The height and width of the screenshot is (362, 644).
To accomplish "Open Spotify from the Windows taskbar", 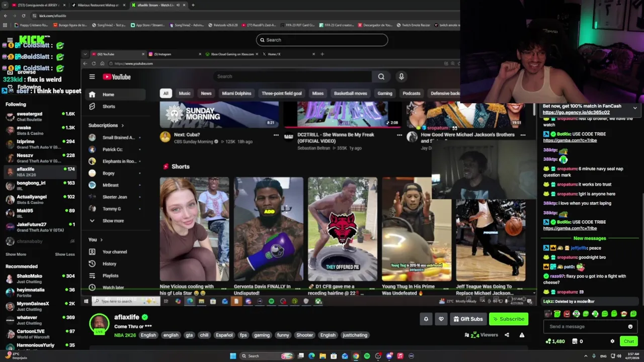I will click(x=367, y=356).
